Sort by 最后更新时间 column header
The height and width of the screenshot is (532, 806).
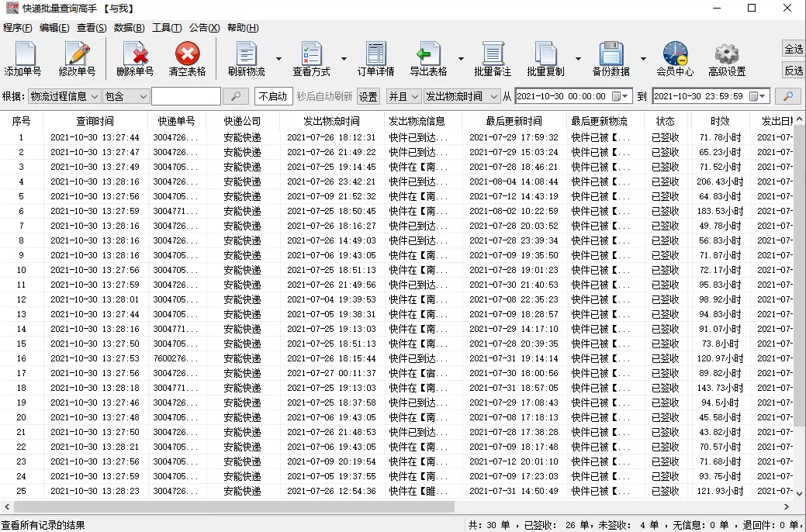[514, 121]
